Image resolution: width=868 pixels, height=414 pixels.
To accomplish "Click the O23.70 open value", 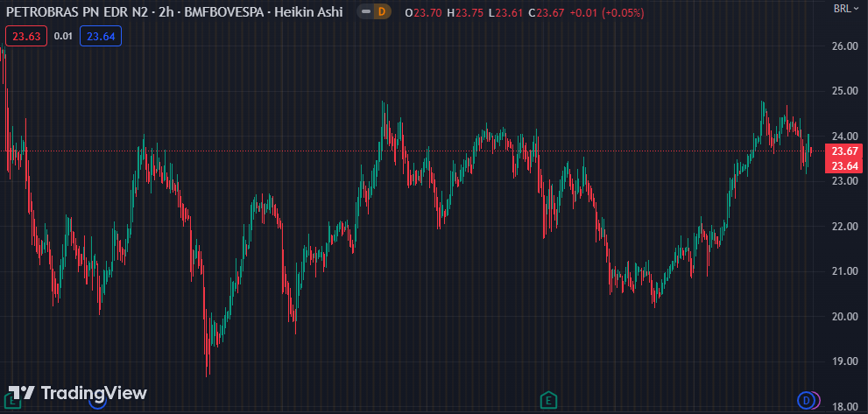I will (x=423, y=12).
